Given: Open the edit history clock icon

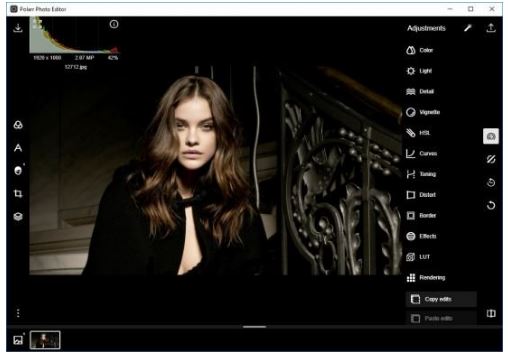Looking at the screenshot, I should pyautogui.click(x=491, y=182).
